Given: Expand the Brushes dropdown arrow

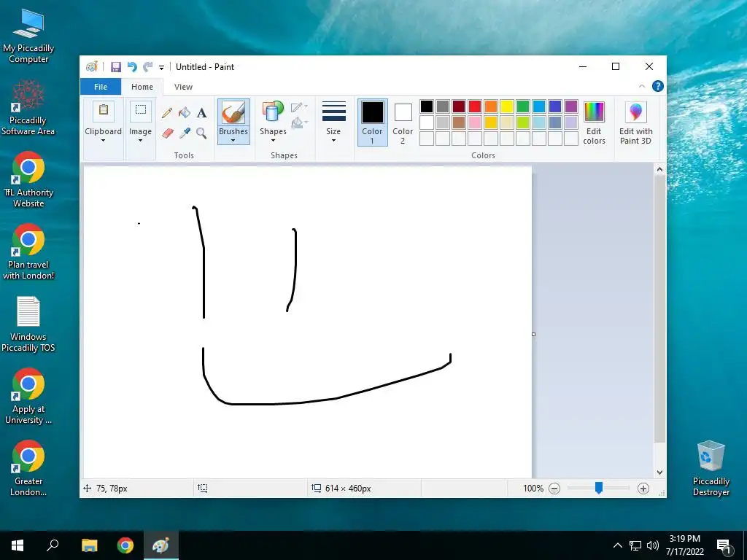Looking at the screenshot, I should (233, 141).
